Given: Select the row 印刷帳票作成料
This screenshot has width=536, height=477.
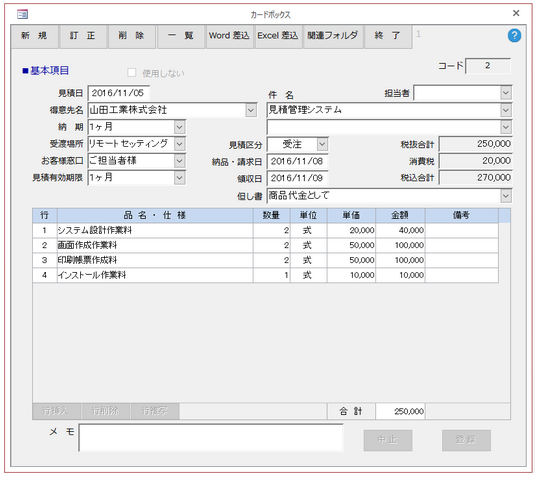Looking at the screenshot, I should coord(265,260).
